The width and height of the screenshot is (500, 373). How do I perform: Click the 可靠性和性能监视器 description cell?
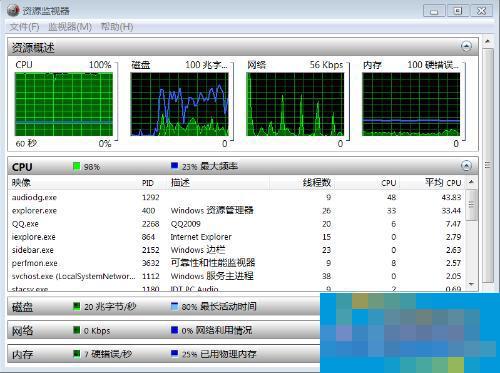click(213, 263)
